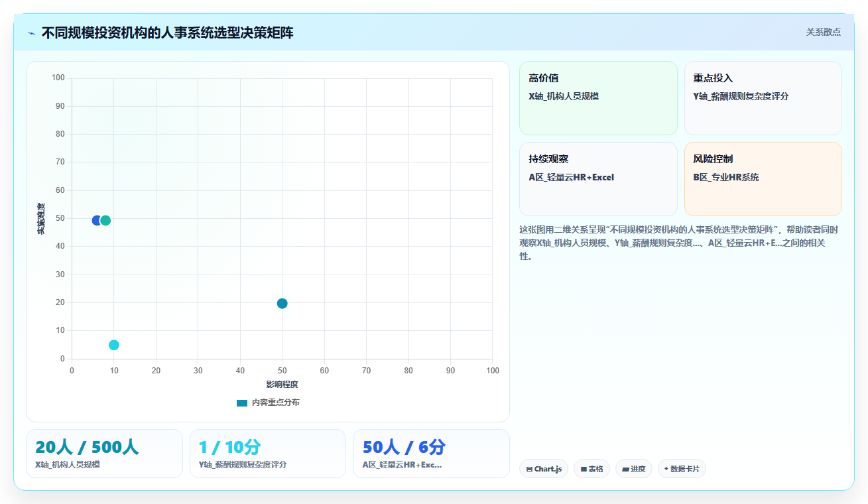Click the X轴_机构人员规模 text in 高价值 card
868x504 pixels.
click(564, 96)
